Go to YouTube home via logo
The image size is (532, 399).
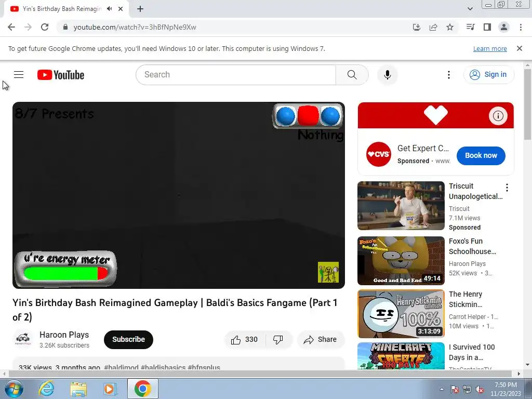[x=61, y=75]
